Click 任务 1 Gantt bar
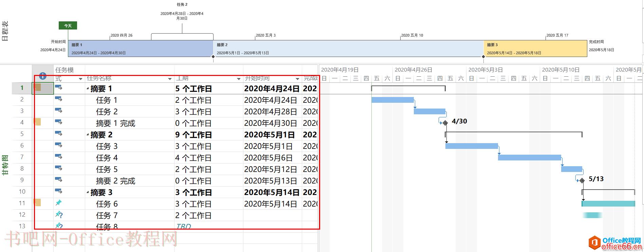 [x=392, y=100]
